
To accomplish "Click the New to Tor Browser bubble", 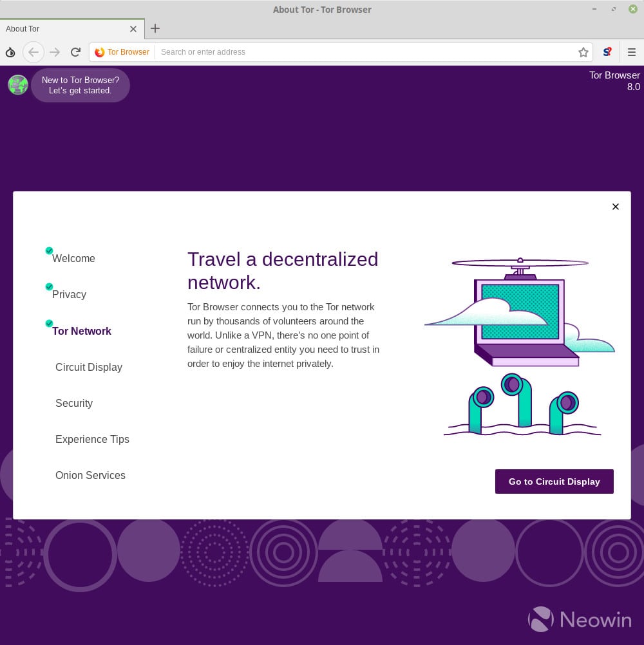I will [x=80, y=86].
